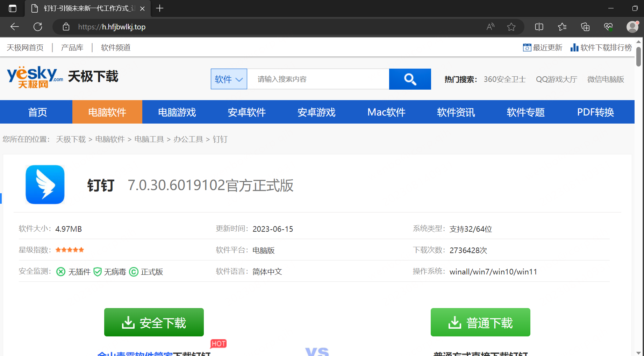The width and height of the screenshot is (644, 356).
Task: Open the Mac软件 navigation tab
Action: [x=386, y=112]
